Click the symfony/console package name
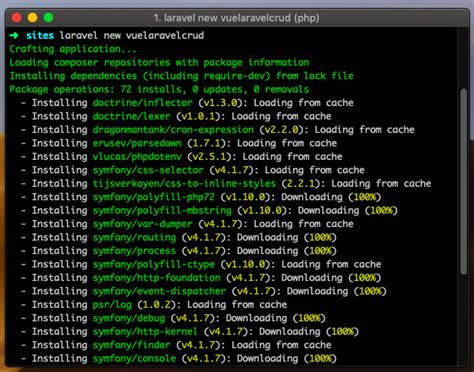 tap(134, 359)
